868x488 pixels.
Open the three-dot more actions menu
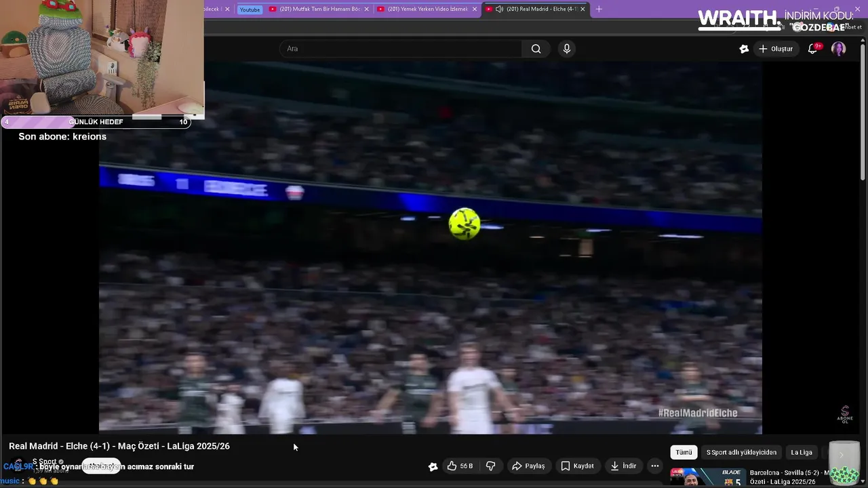(x=654, y=466)
